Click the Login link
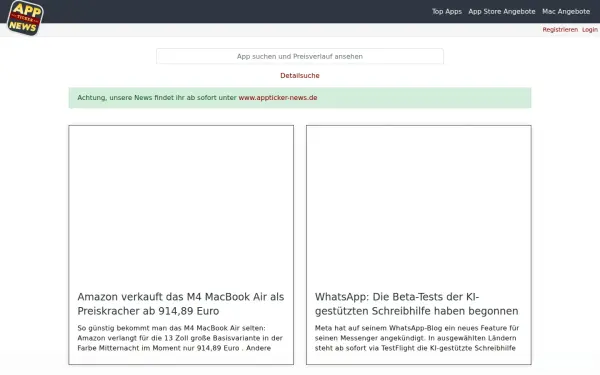Image resolution: width=600 pixels, height=375 pixels. click(590, 29)
